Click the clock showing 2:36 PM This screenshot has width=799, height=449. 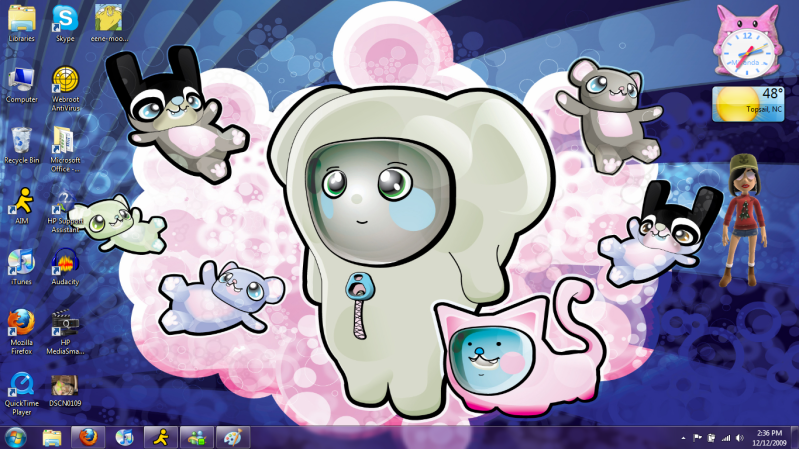[769, 438]
